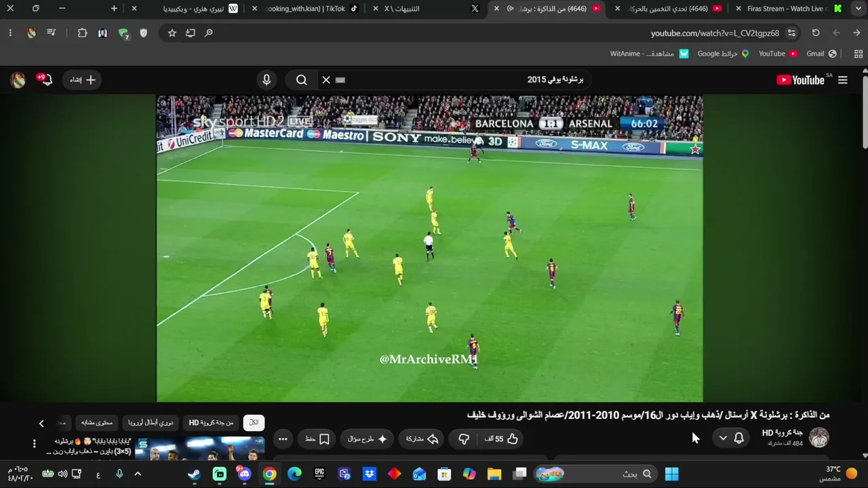Click the video player to pause playback

pyautogui.click(x=430, y=248)
